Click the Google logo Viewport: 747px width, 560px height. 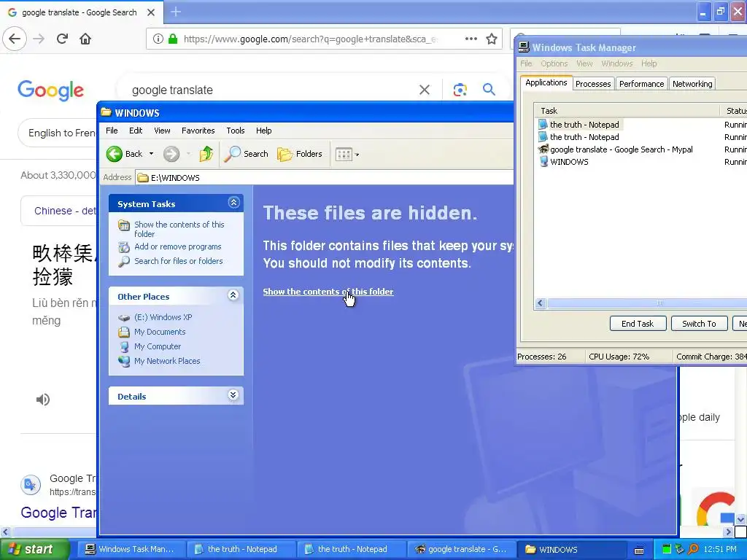(50, 90)
